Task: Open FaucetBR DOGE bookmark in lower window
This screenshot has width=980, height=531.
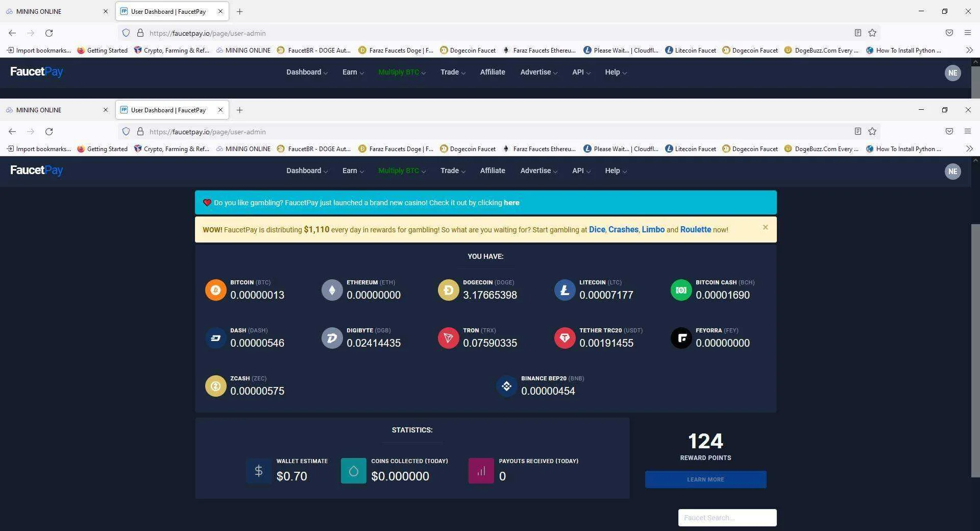Action: [314, 149]
